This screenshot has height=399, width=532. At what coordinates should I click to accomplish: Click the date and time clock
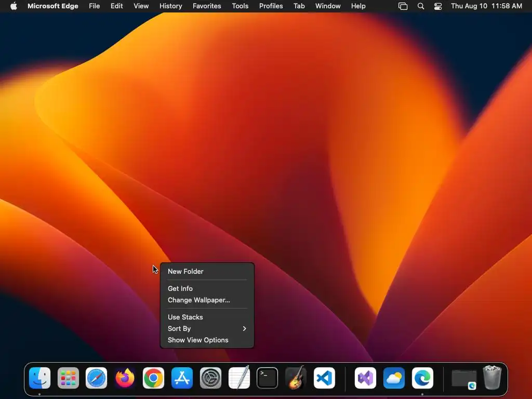486,6
